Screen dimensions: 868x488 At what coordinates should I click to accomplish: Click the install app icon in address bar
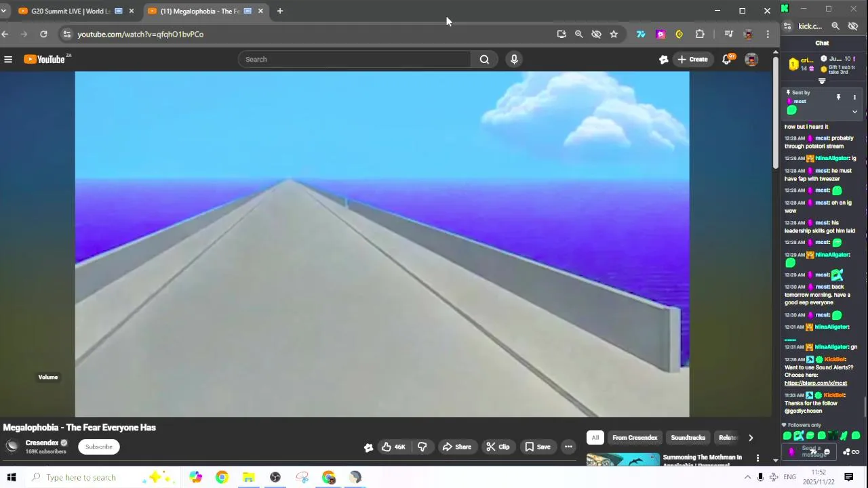561,34
